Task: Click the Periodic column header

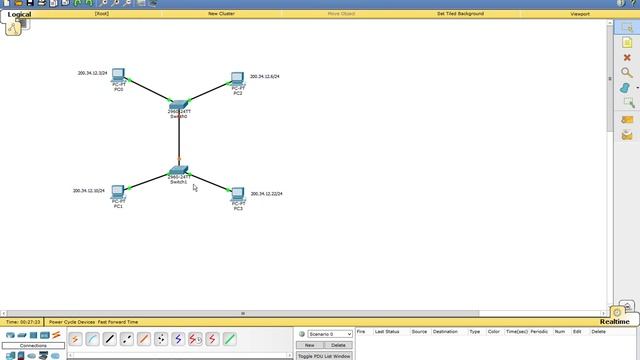Action: pyautogui.click(x=539, y=331)
